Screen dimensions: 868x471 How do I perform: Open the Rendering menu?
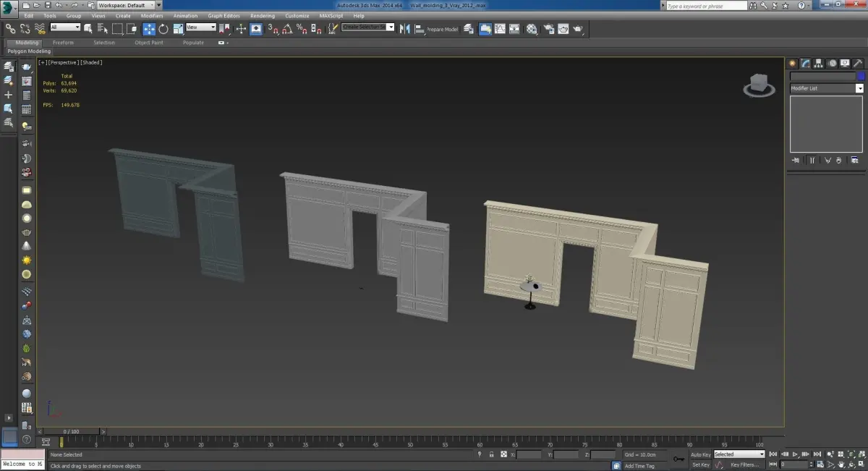(x=262, y=15)
